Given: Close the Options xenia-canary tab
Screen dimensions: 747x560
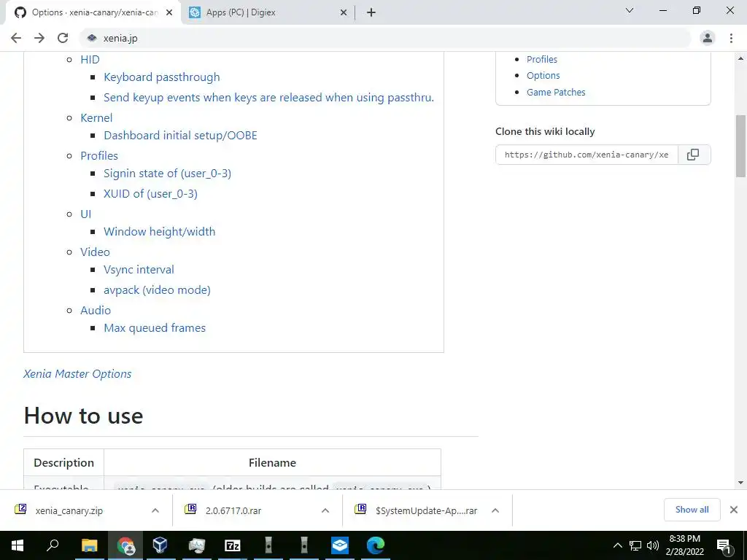Looking at the screenshot, I should 169,12.
